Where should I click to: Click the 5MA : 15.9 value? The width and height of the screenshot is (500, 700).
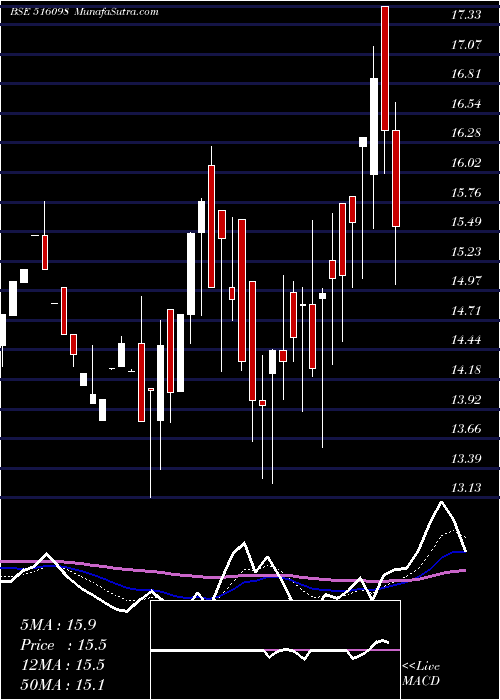pyautogui.click(x=58, y=625)
